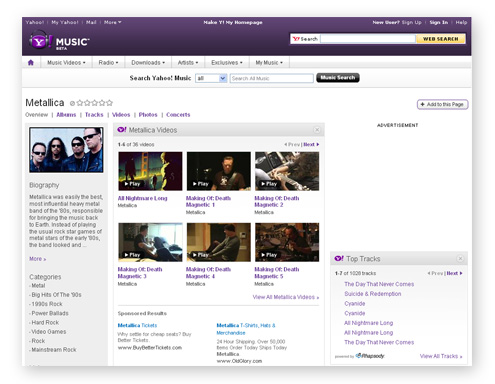This screenshot has width=495, height=384.
Task: Open the Downloads dropdown menu
Action: [x=148, y=62]
